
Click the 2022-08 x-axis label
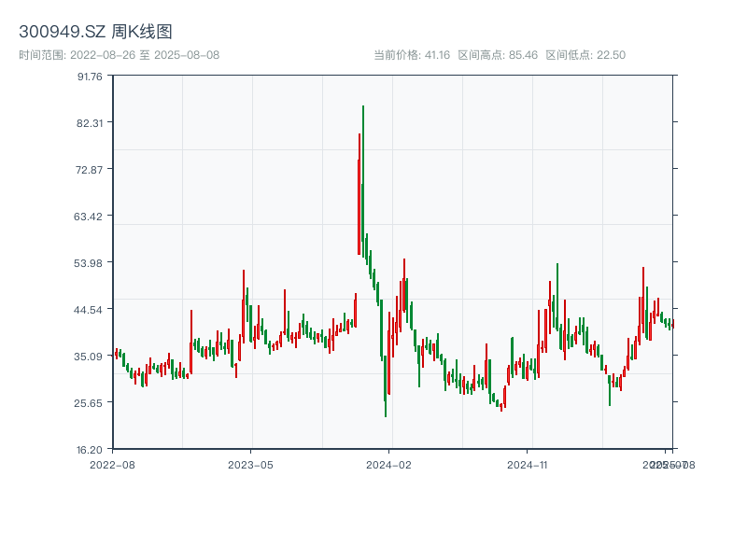click(112, 465)
